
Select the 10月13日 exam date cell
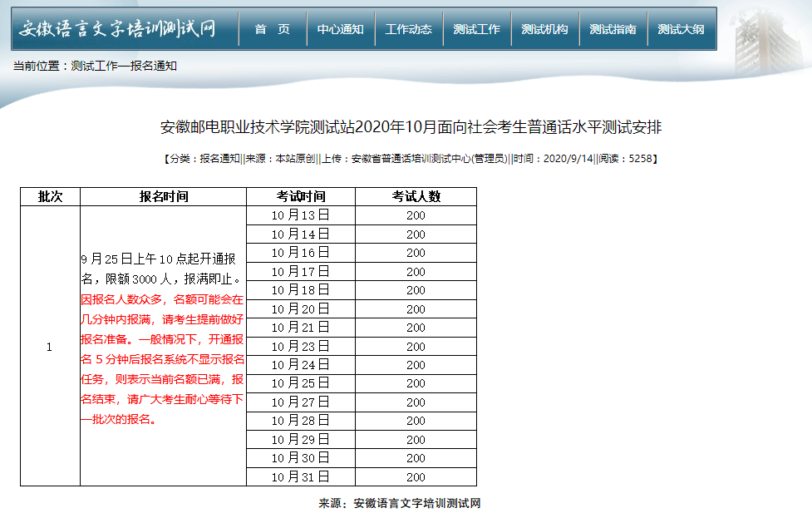(x=301, y=215)
